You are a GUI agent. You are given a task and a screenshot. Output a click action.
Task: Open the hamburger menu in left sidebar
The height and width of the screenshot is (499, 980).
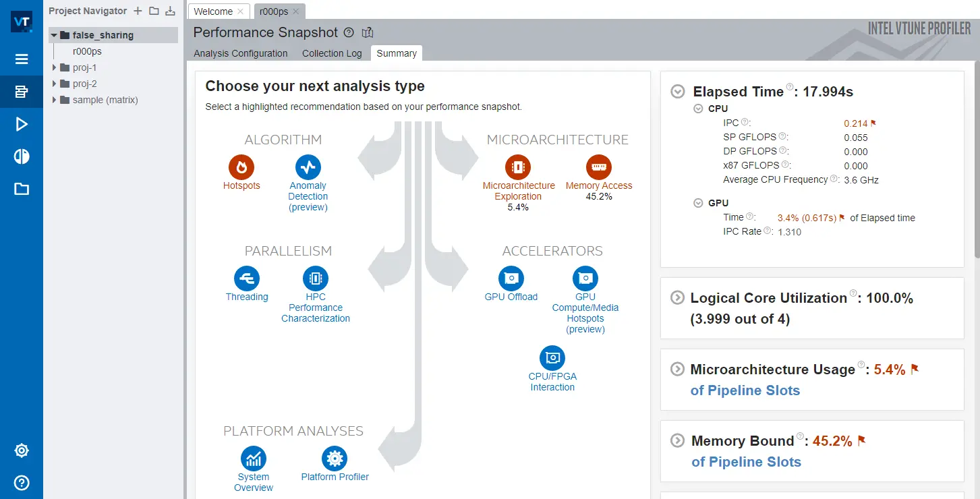pyautogui.click(x=22, y=59)
